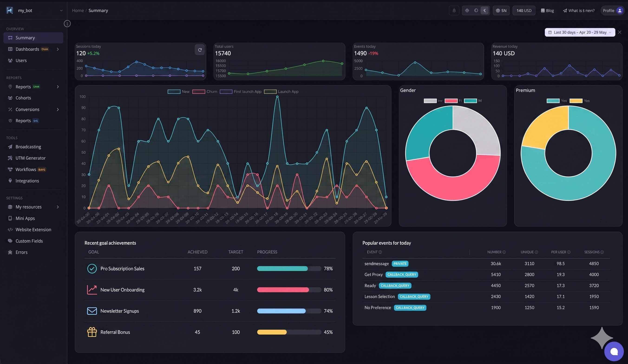This screenshot has width=628, height=364.
Task: Select the dark theme moon icon
Action: pos(485,10)
